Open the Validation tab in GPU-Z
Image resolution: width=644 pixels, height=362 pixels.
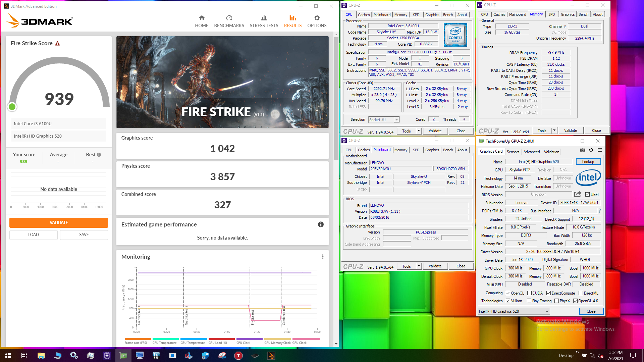point(551,152)
